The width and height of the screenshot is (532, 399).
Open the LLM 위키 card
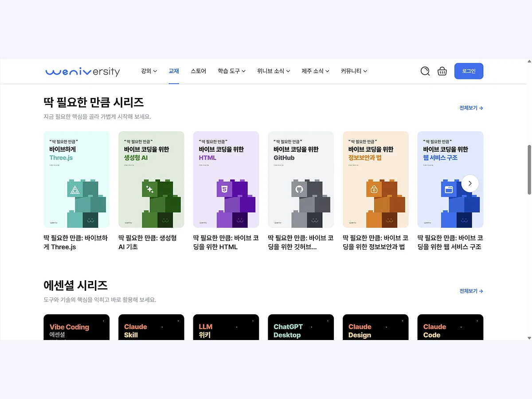[x=226, y=327]
